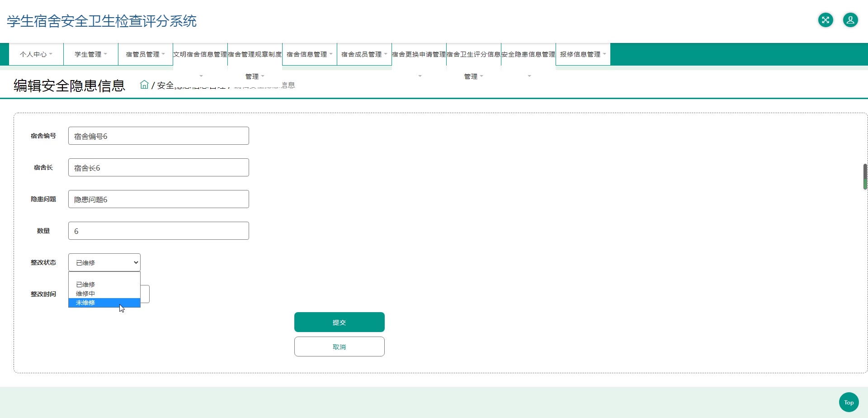Open 学生管理 menu
The height and width of the screenshot is (418, 868).
point(91,54)
